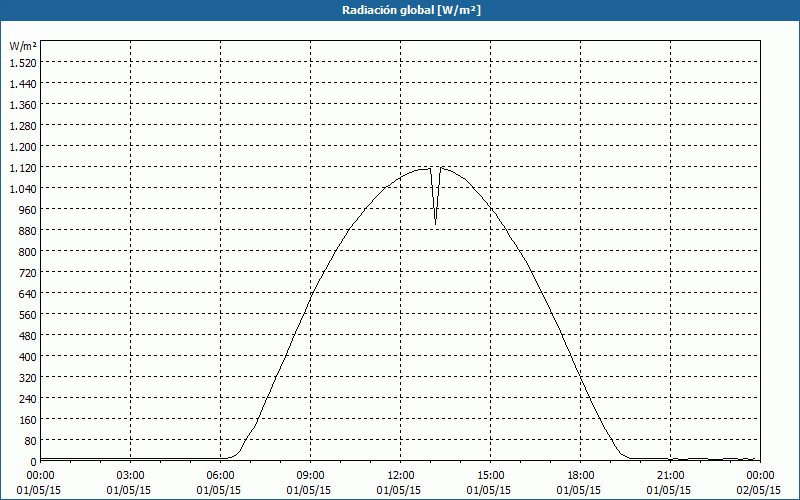Select the 640 y-axis value
The width and height of the screenshot is (800, 500).
pyautogui.click(x=28, y=293)
